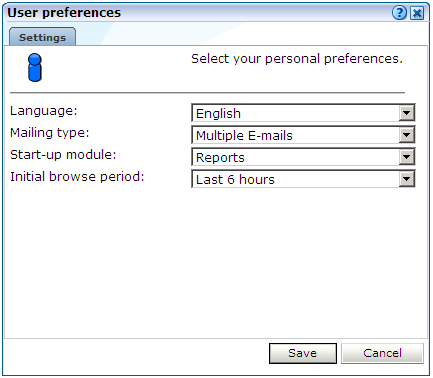Cancel the preference changes
433x378 pixels.
[382, 353]
